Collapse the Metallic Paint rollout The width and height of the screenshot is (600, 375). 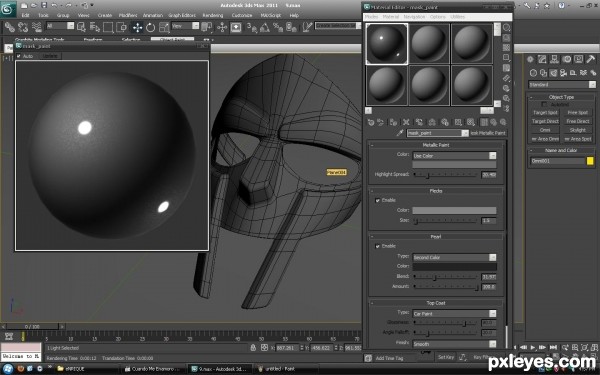[x=436, y=145]
